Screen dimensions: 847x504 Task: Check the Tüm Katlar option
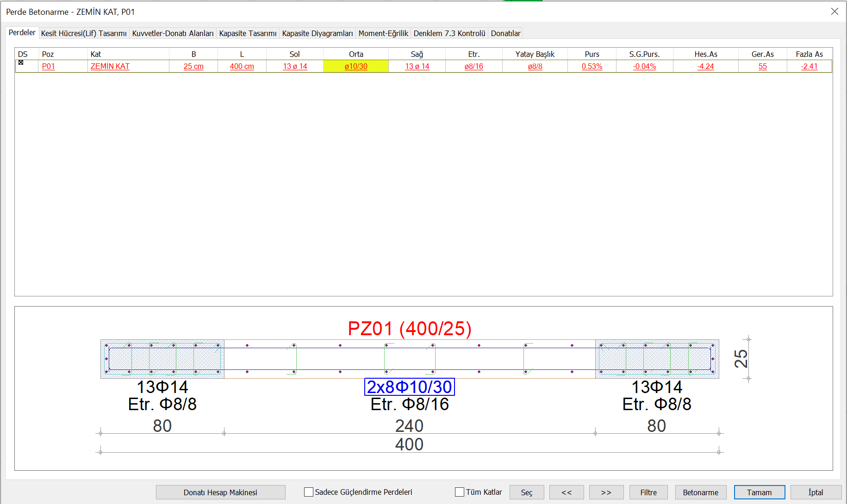pos(460,492)
